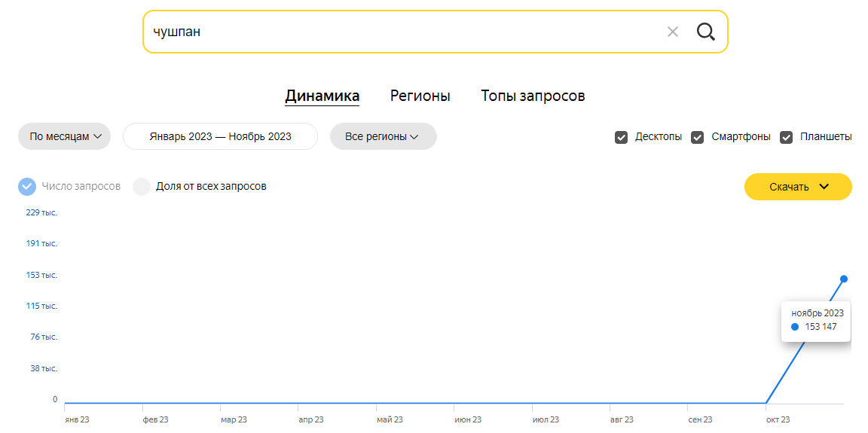The image size is (868, 433).
Task: Click the blue dot in the chart tooltip
Action: tap(795, 327)
